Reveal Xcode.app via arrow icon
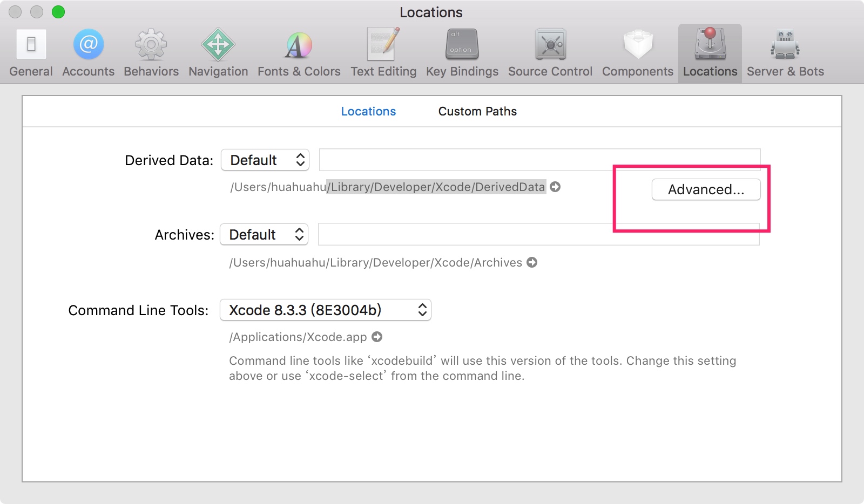864x504 pixels. 377,337
